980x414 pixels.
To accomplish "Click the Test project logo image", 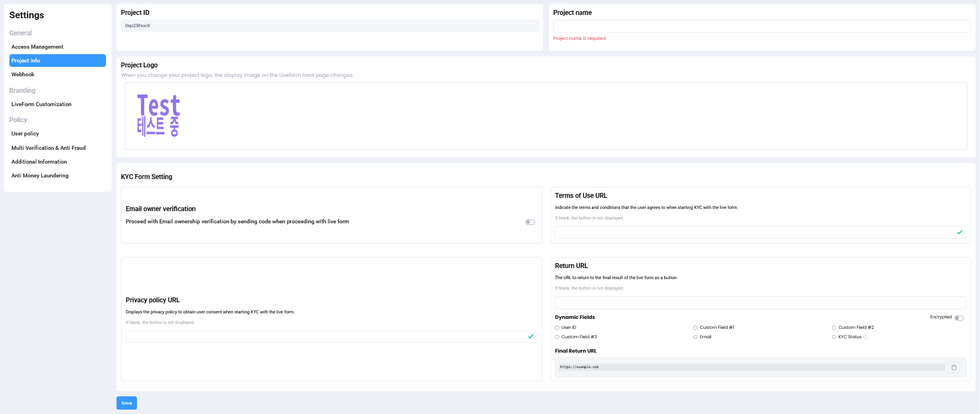I will click(x=158, y=116).
